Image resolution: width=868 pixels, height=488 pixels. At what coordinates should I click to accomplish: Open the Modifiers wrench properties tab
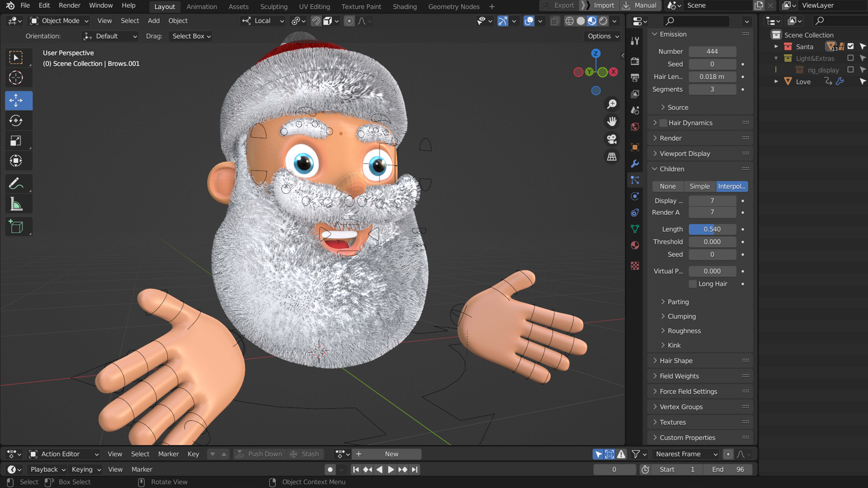coord(635,164)
